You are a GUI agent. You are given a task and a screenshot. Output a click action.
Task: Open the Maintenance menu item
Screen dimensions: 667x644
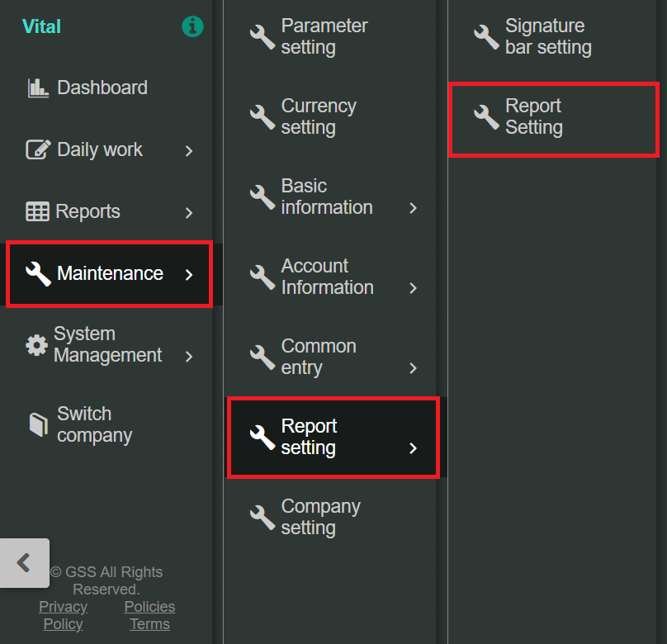click(109, 274)
